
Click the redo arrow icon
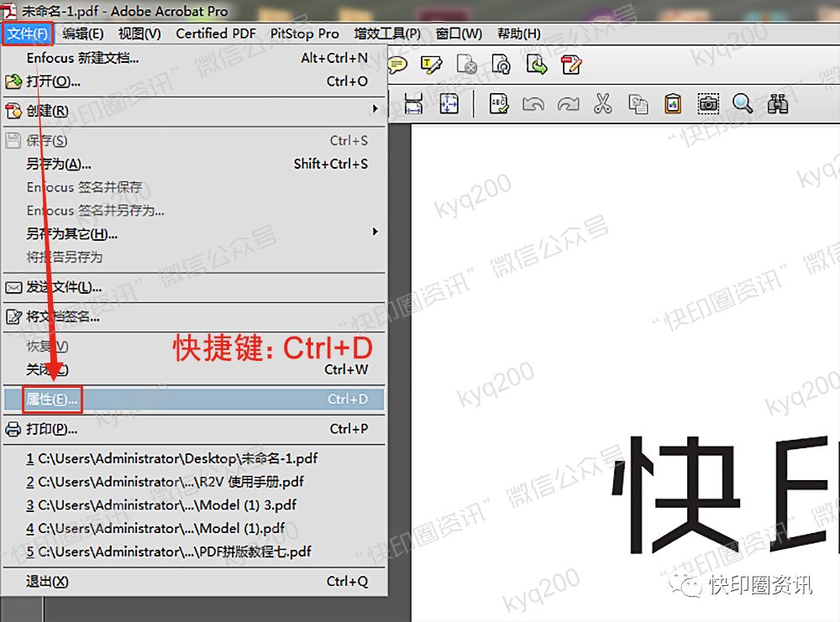tap(568, 104)
